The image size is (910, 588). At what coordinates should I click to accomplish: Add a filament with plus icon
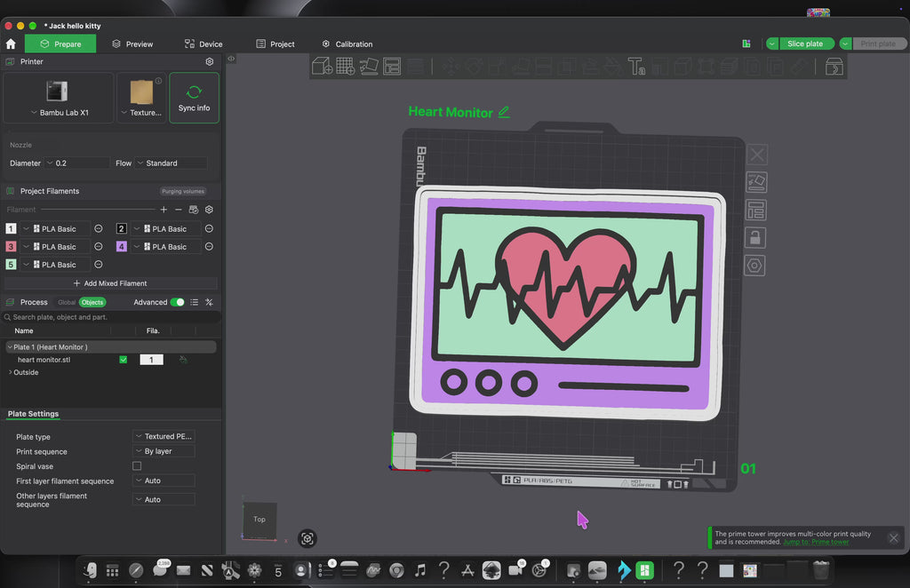click(x=164, y=210)
